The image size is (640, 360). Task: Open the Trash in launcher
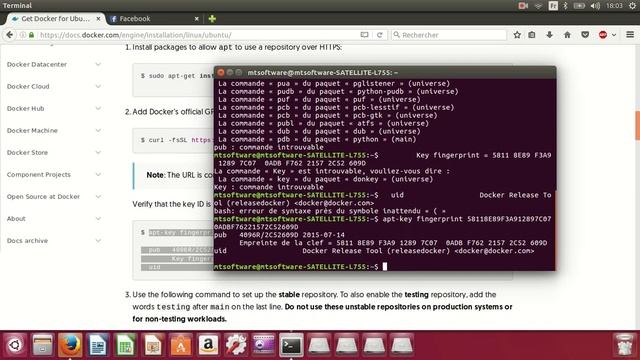[x=624, y=345]
